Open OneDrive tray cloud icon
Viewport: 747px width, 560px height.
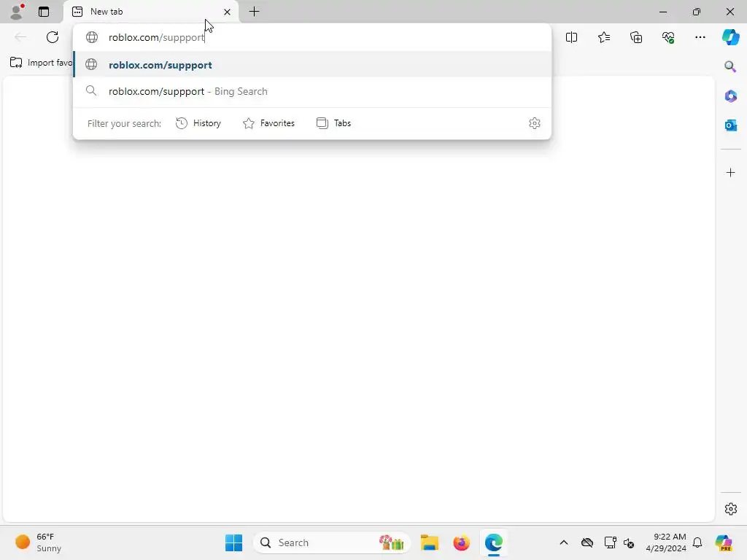[587, 542]
